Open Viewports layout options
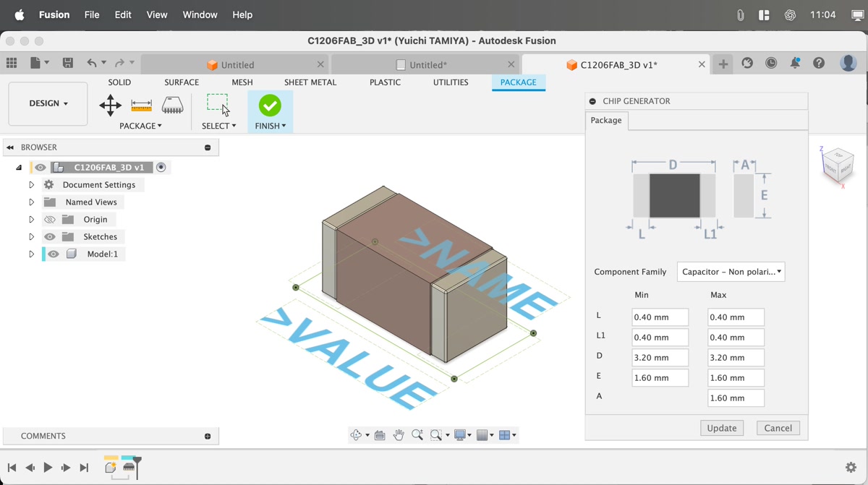The width and height of the screenshot is (868, 485). point(505,435)
